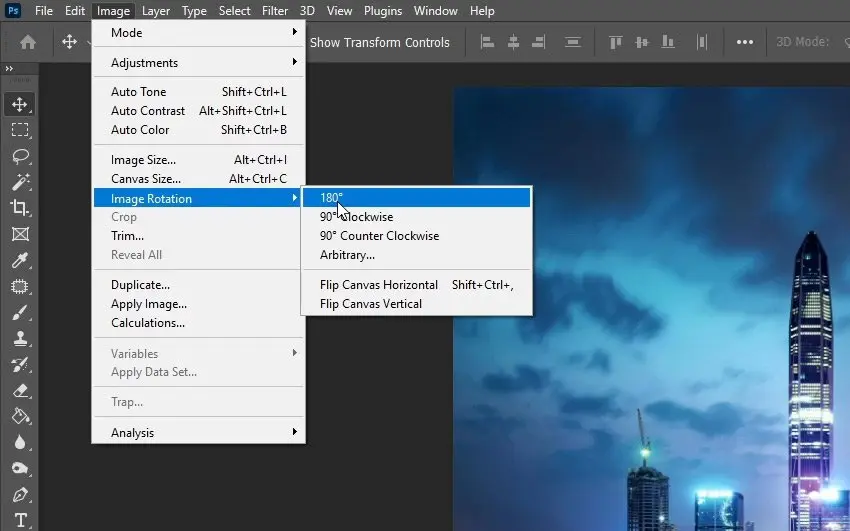The image size is (850, 531).
Task: Apply Auto Color
Action: coord(199,129)
